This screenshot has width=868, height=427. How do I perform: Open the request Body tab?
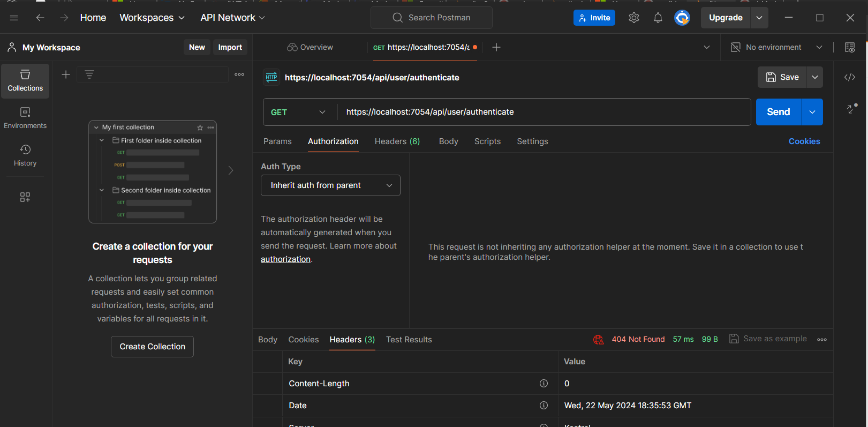click(x=449, y=141)
